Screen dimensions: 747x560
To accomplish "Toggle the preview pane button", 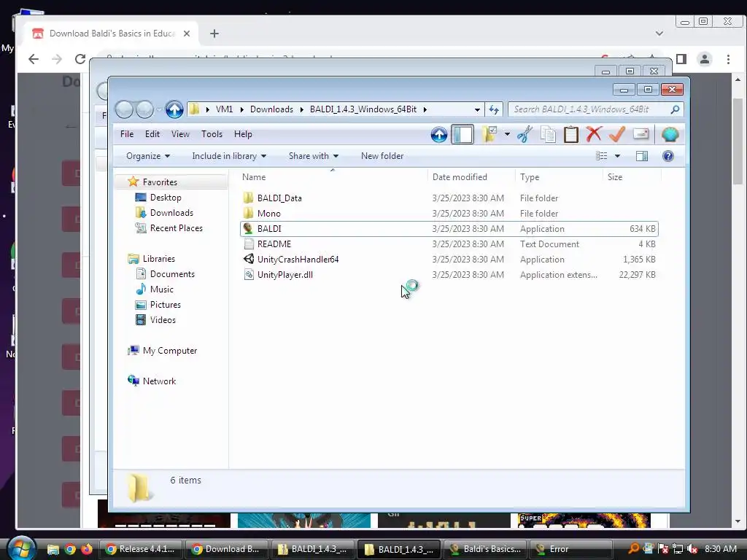I will [642, 156].
